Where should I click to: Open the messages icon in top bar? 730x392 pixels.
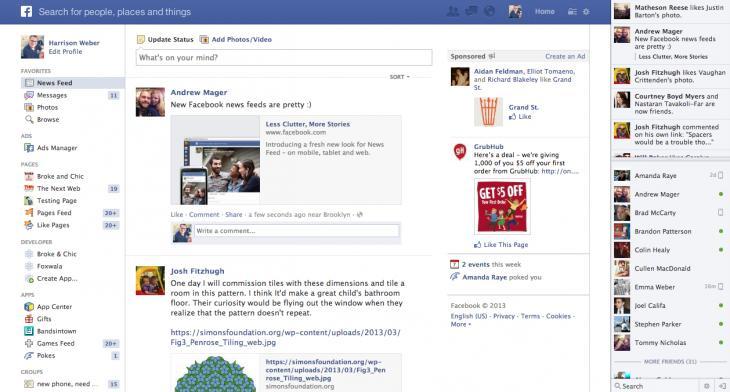(x=471, y=11)
